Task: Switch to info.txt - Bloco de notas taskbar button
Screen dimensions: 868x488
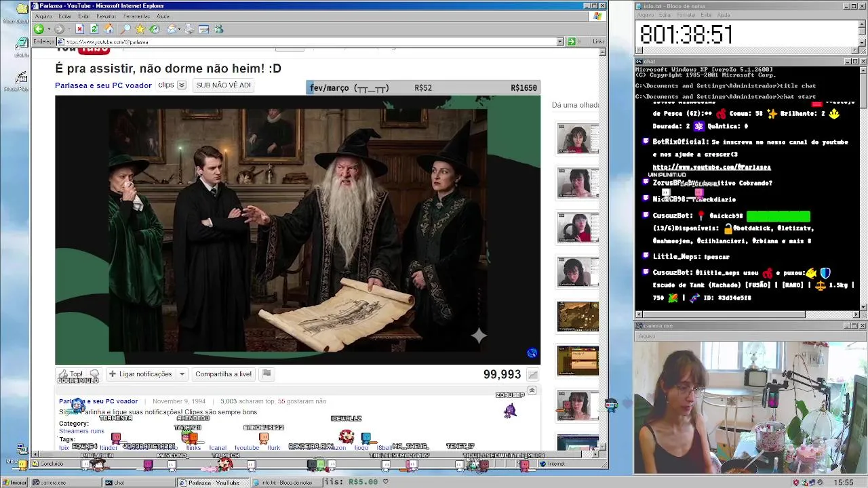Action: click(x=285, y=483)
